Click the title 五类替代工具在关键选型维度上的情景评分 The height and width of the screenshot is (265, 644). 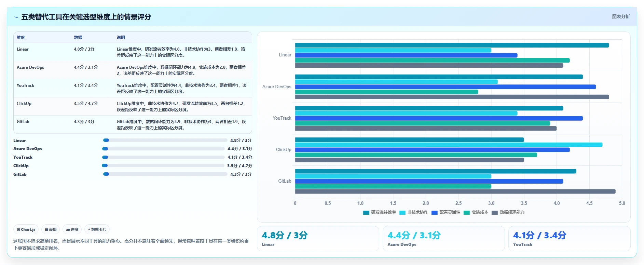point(86,17)
